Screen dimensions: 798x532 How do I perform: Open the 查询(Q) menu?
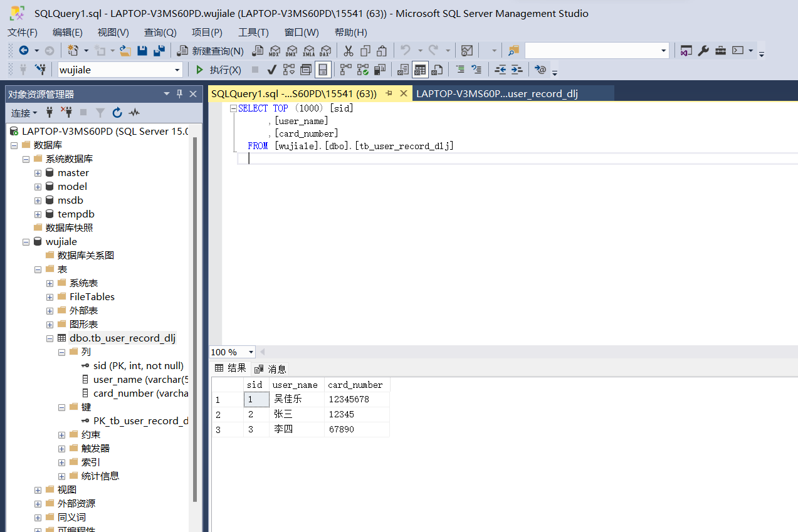click(x=160, y=33)
